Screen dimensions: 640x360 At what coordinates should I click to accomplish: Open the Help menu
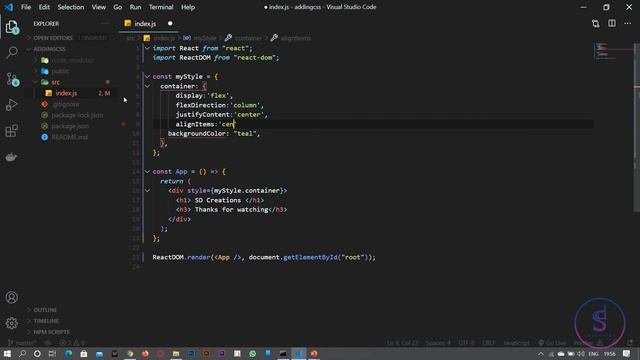click(x=188, y=7)
